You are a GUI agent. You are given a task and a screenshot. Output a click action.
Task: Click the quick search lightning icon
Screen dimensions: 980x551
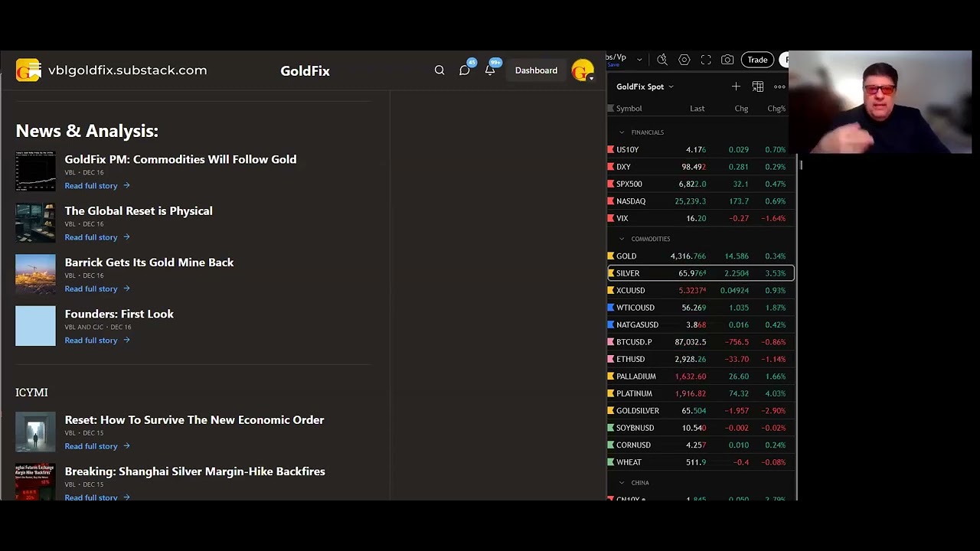click(662, 60)
